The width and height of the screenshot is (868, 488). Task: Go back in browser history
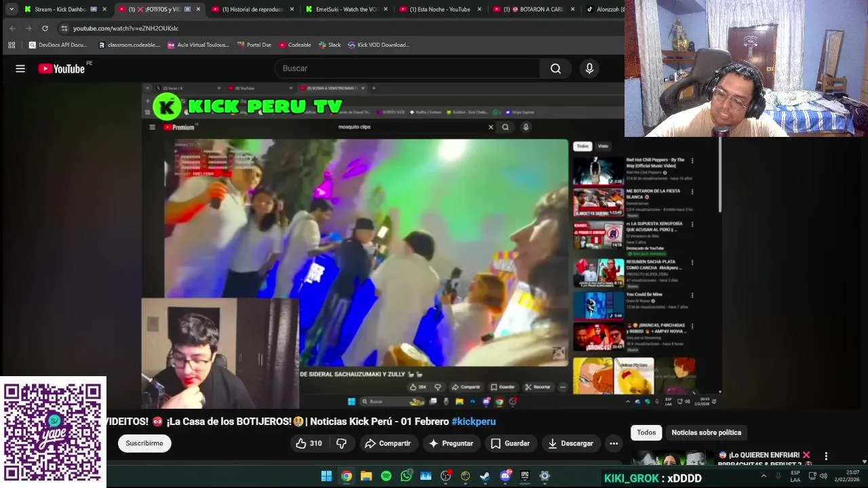coord(12,28)
